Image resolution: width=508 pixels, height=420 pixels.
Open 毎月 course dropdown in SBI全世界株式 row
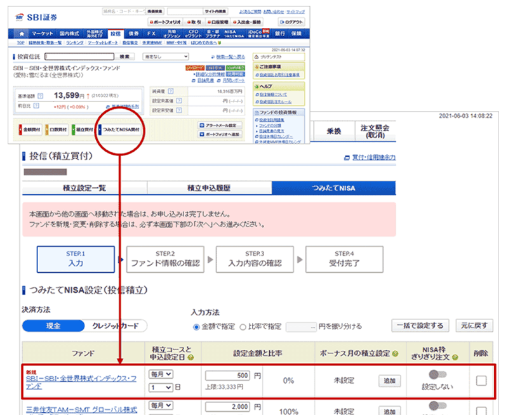pos(161,374)
